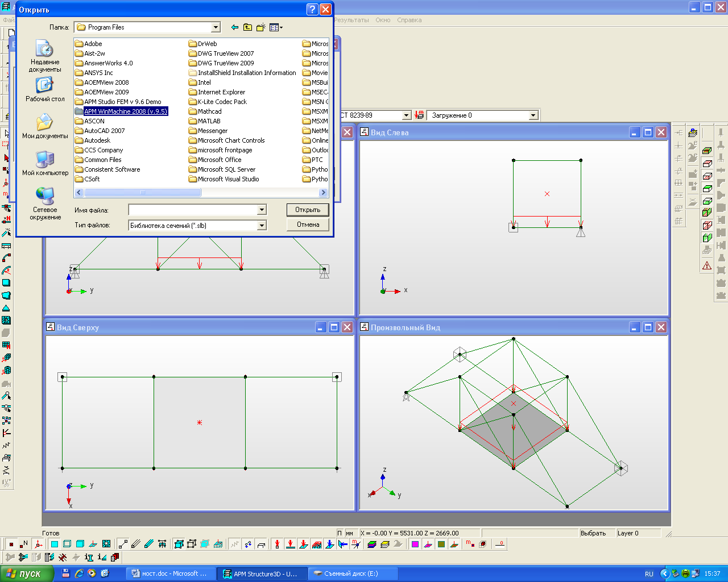Viewport: 728px width, 582px height.
Task: Click the Выбрать status bar field
Action: [597, 533]
